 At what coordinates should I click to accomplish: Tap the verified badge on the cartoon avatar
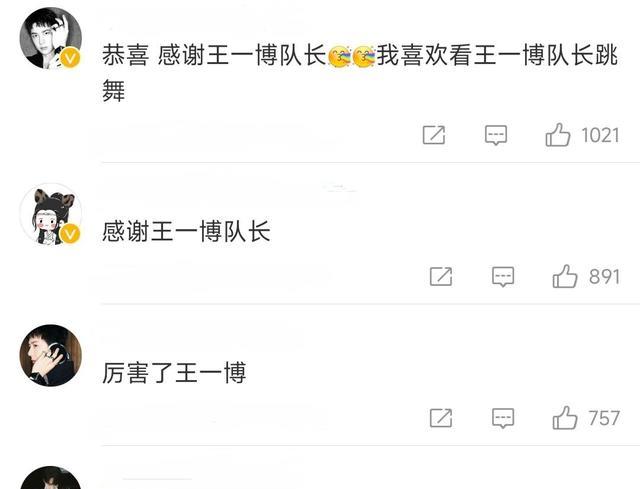(x=70, y=234)
